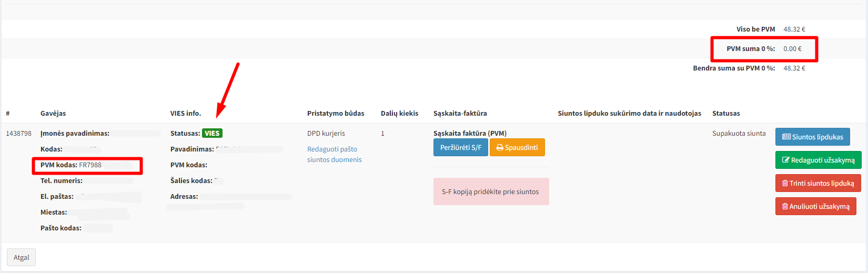This screenshot has height=273, width=868.
Task: Click trash icon on Trinti siuntos lipduką
Action: click(x=785, y=183)
